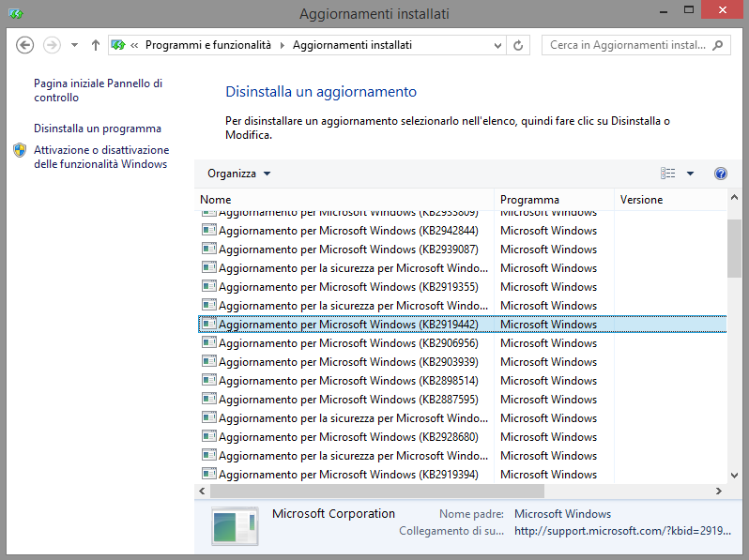Select update KB2919355 row
The image size is (749, 560).
(463, 287)
